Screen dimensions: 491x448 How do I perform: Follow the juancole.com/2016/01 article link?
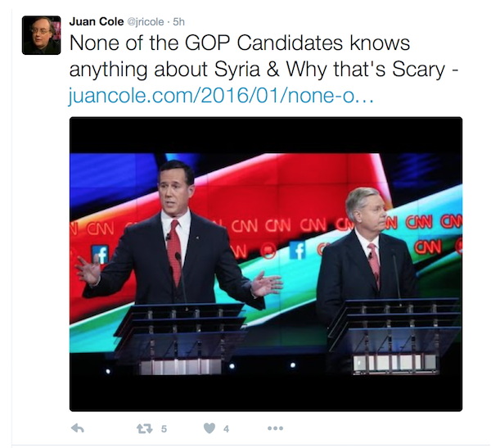221,95
